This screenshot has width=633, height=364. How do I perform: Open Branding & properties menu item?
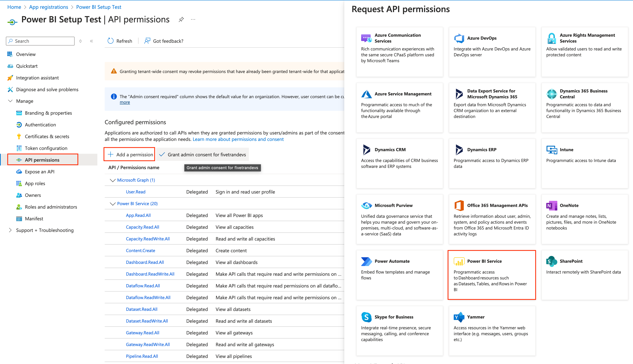pyautogui.click(x=48, y=113)
